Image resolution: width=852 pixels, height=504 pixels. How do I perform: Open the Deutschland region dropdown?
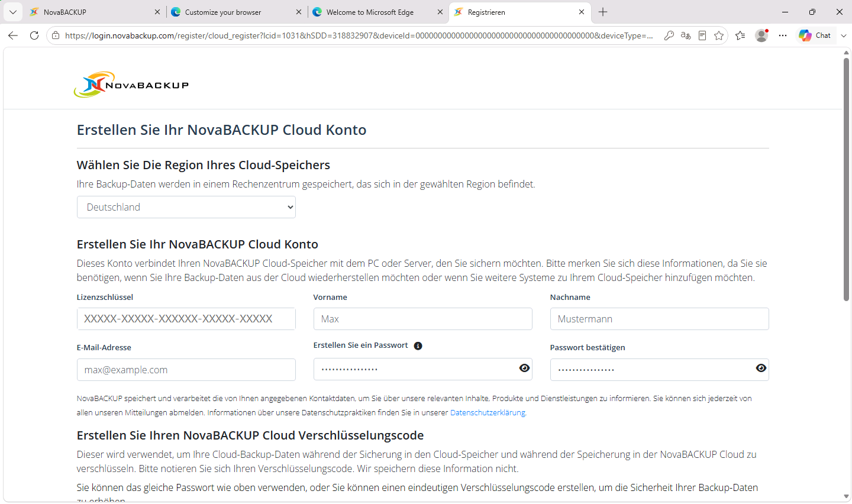186,207
